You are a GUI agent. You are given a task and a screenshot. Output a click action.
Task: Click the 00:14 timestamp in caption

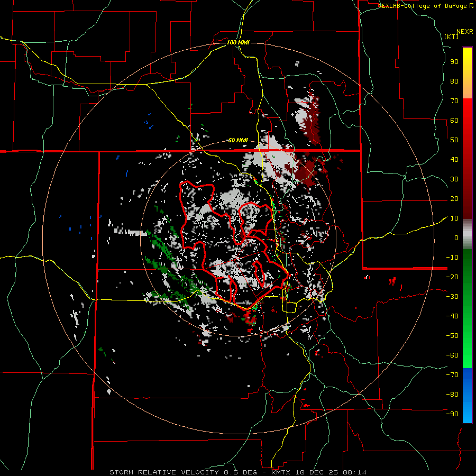pyautogui.click(x=354, y=472)
